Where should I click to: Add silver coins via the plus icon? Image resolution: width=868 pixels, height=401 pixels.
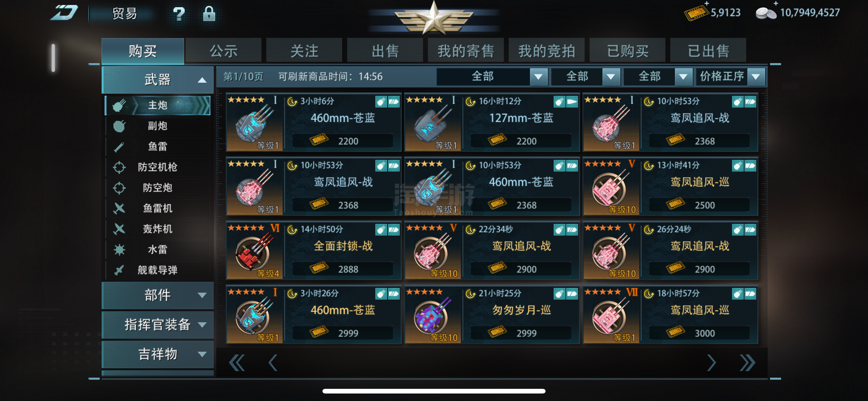[x=775, y=4]
